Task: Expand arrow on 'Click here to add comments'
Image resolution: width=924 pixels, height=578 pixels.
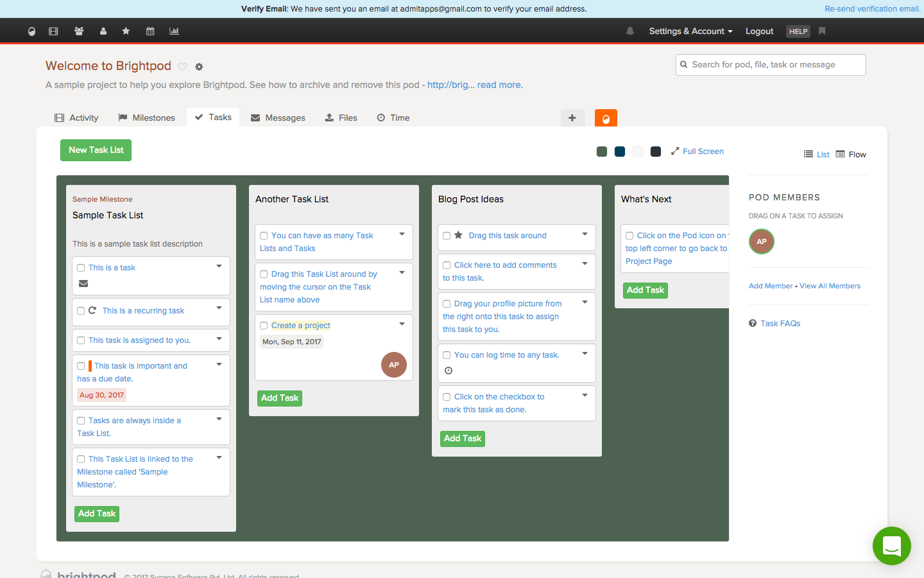Action: click(x=585, y=263)
